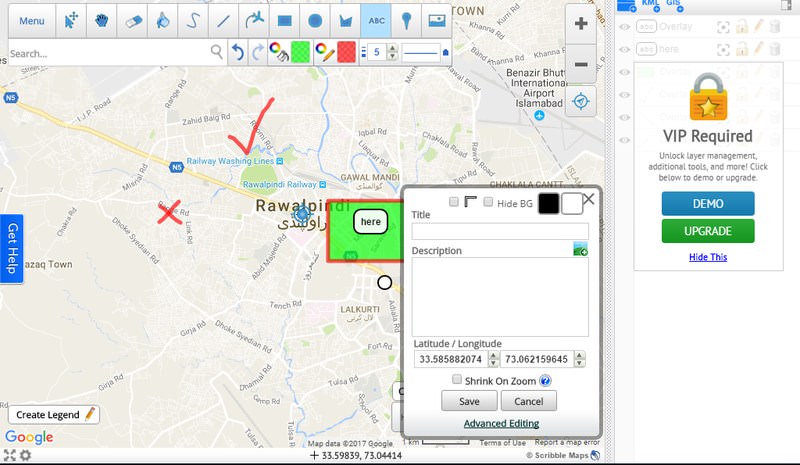Open the Get Help side tab
800x465 pixels.
point(12,249)
